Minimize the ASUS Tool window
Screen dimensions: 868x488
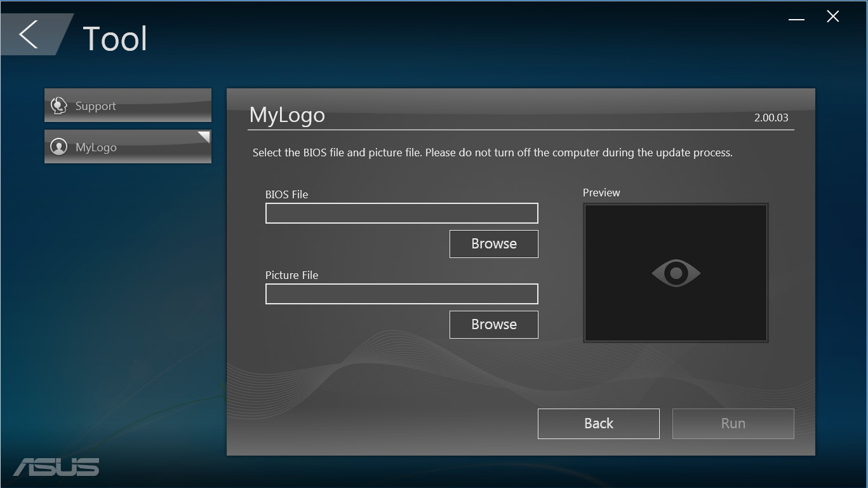tap(796, 18)
